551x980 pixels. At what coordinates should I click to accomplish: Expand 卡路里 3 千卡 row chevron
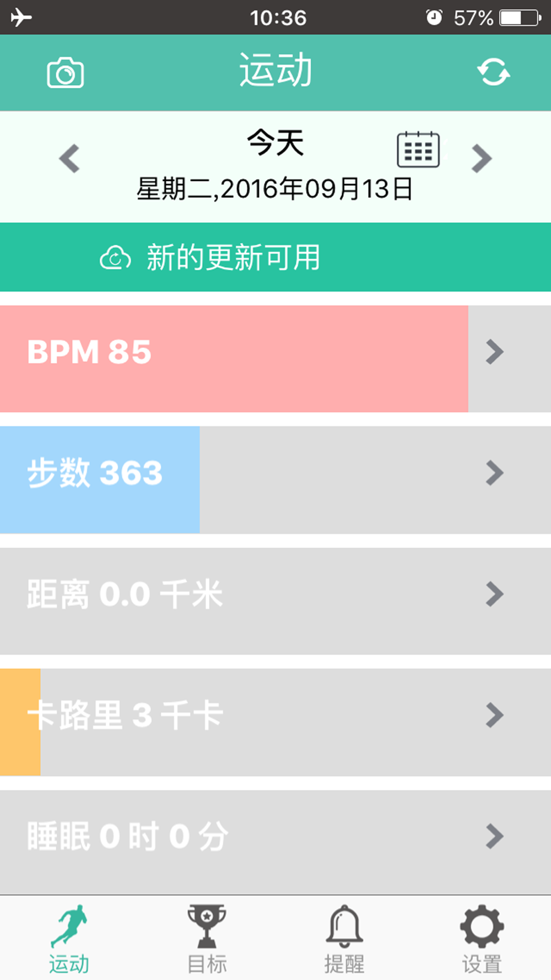494,715
